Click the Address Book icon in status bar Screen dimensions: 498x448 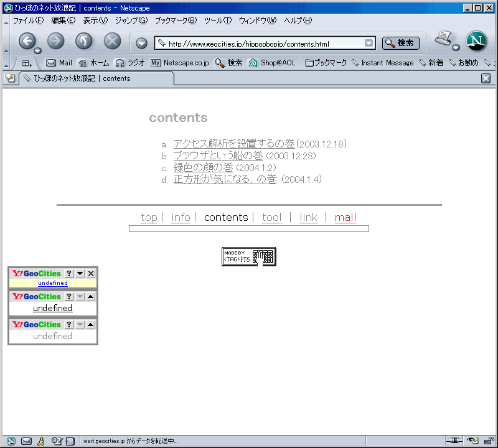point(70,441)
